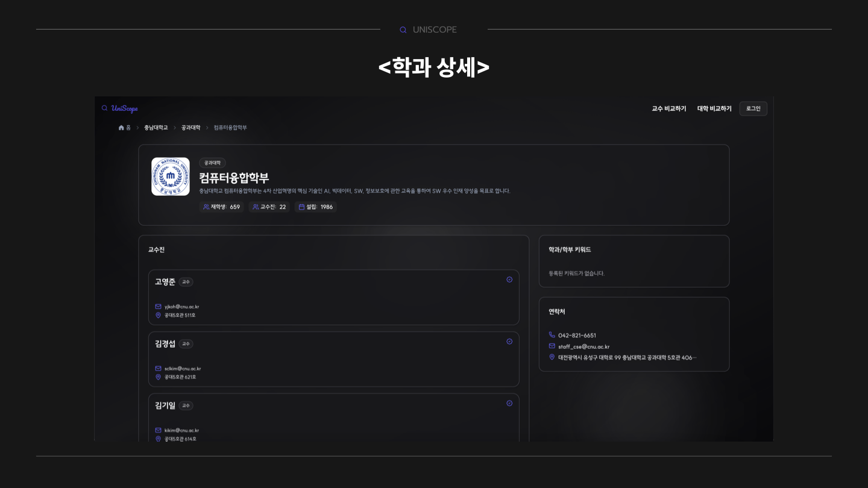Click the Chungnam National University emblem
868x488 pixels.
(171, 177)
